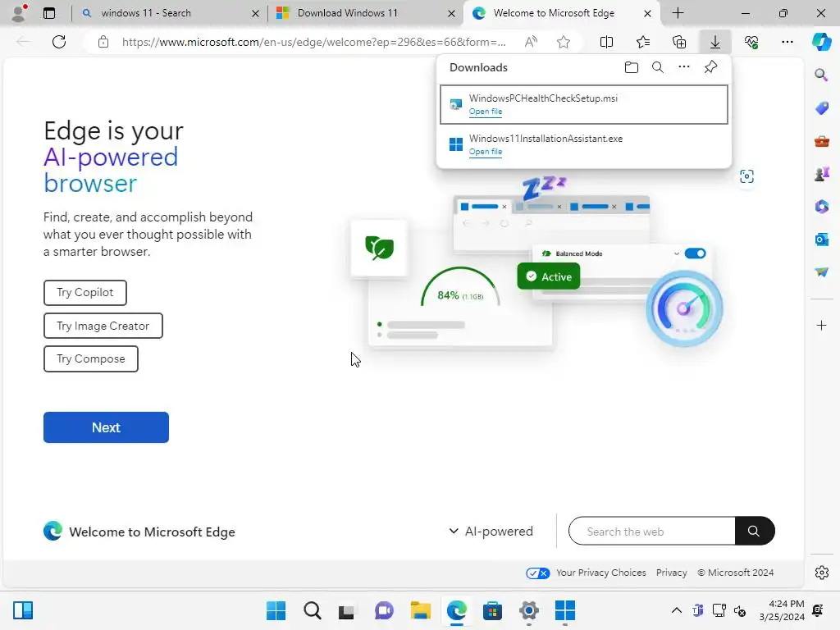Viewport: 840px width, 630px height.
Task: Submit web search with the black magnifier button
Action: coord(755,532)
